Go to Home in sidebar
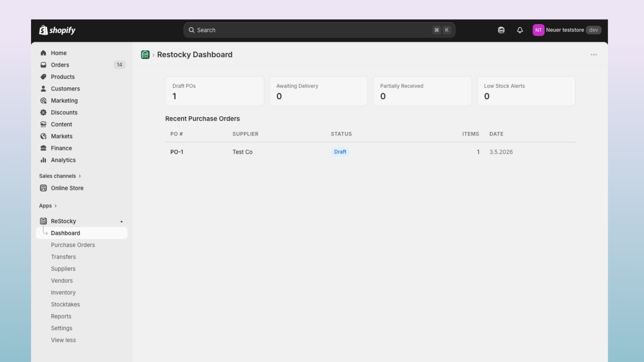This screenshot has height=362, width=644. (x=82, y=53)
